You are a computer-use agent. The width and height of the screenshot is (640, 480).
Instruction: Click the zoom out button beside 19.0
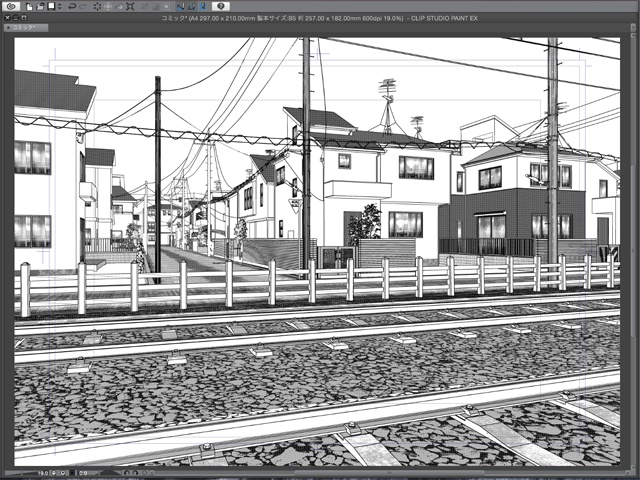[x=53, y=473]
